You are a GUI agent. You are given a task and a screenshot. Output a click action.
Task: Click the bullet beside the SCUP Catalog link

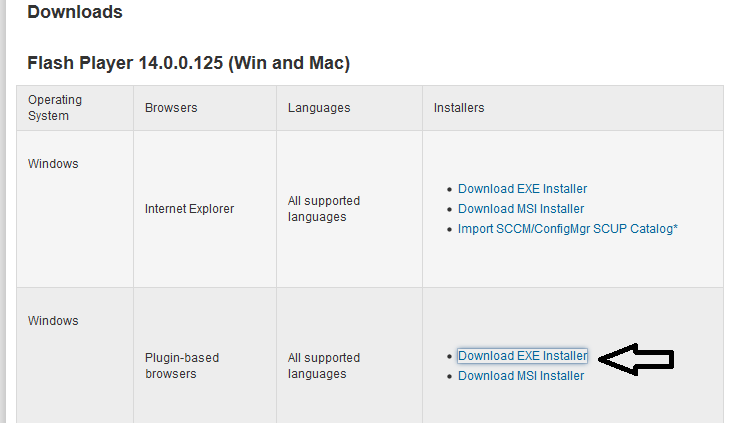[449, 230]
